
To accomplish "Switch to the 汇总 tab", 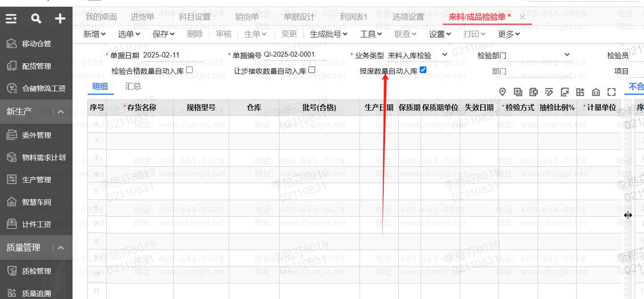I will [133, 86].
